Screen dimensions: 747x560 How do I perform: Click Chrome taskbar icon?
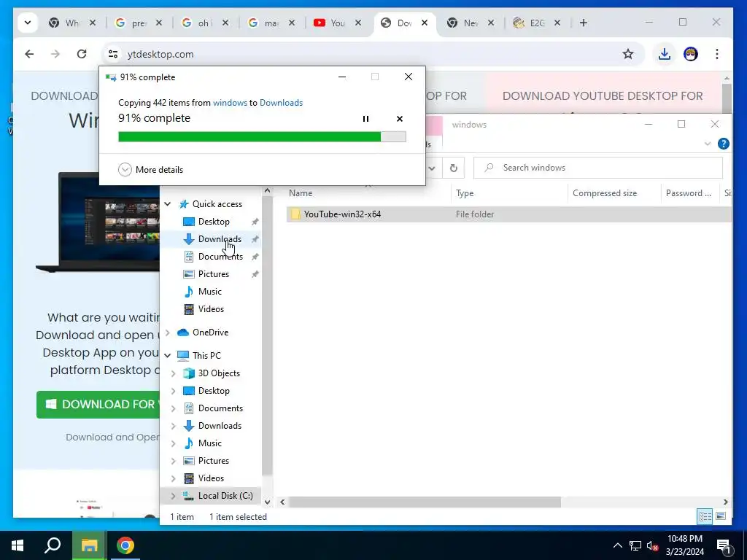click(x=125, y=545)
